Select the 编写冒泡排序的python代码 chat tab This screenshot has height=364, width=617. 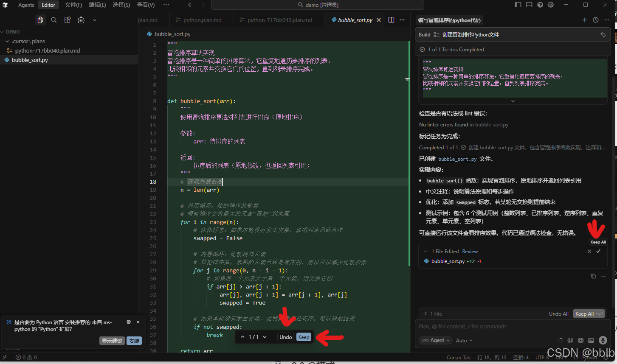point(449,20)
